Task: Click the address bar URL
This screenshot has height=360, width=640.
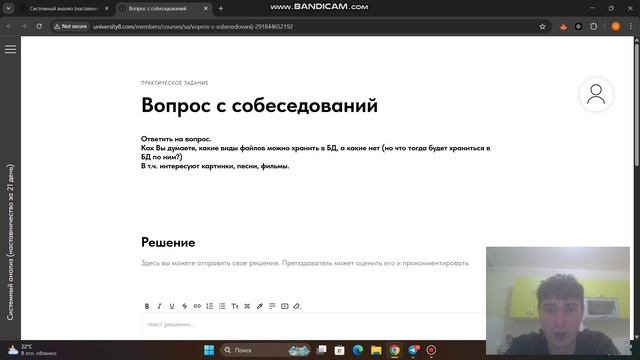Action: (193, 27)
